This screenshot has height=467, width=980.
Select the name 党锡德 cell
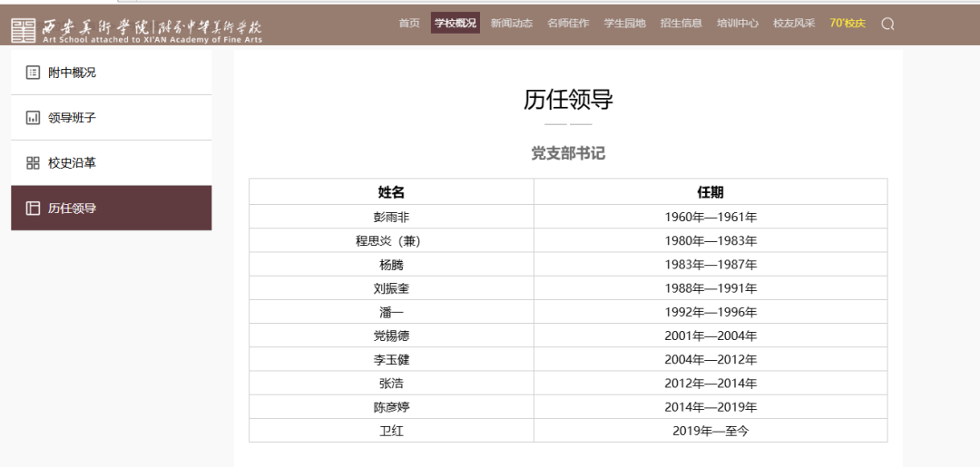(391, 336)
